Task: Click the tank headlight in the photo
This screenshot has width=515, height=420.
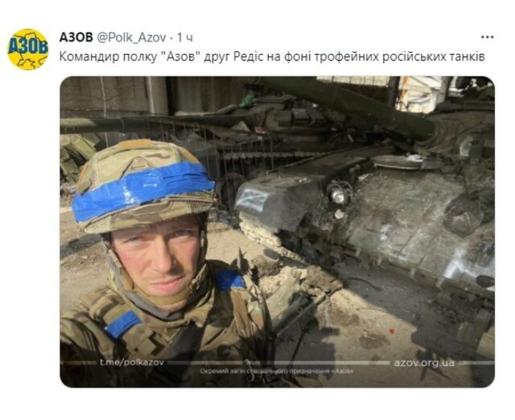Action: [339, 195]
